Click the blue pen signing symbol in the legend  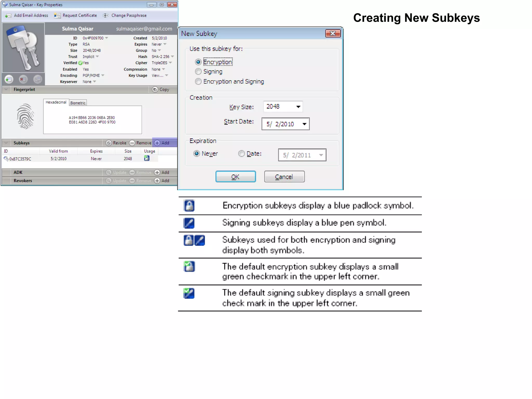[189, 223]
